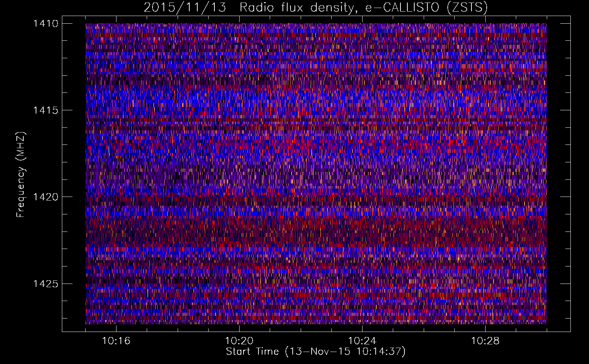The width and height of the screenshot is (589, 364).
Task: Click the 1410 frequency tick label
Action: tap(46, 24)
